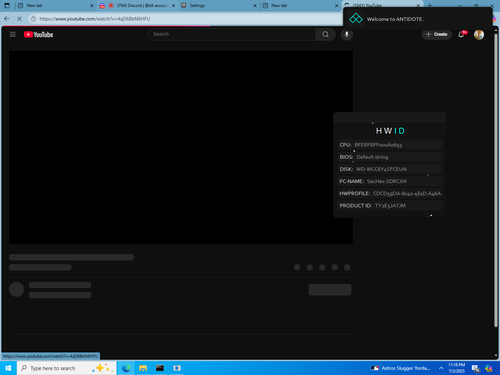
Task: Open the terminal app on taskbar
Action: (x=160, y=368)
